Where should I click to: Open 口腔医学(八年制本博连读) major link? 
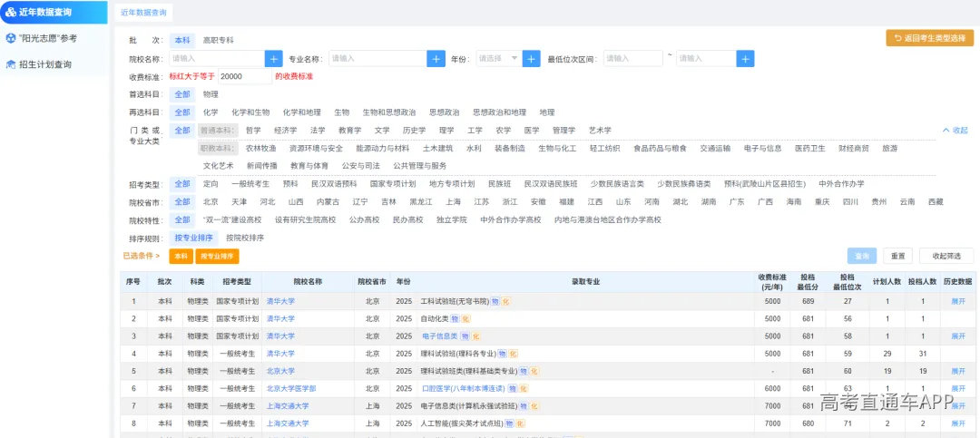(463, 389)
